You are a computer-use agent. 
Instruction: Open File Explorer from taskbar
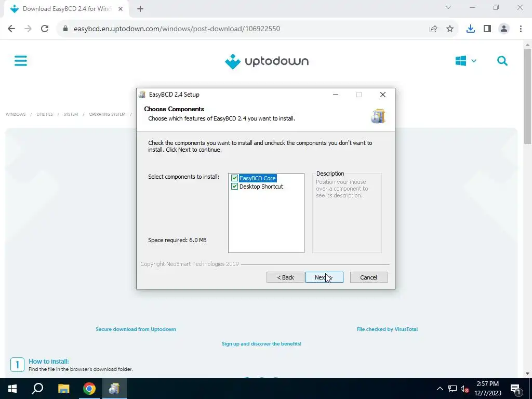(x=63, y=389)
